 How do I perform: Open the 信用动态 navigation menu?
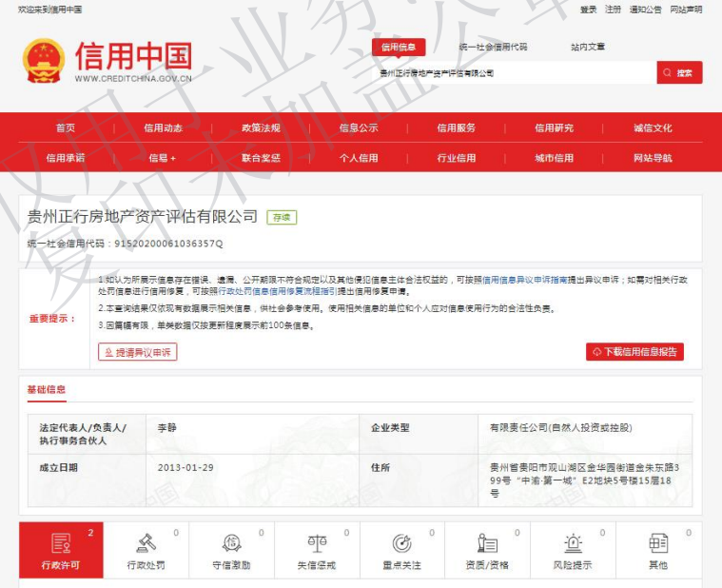163,128
